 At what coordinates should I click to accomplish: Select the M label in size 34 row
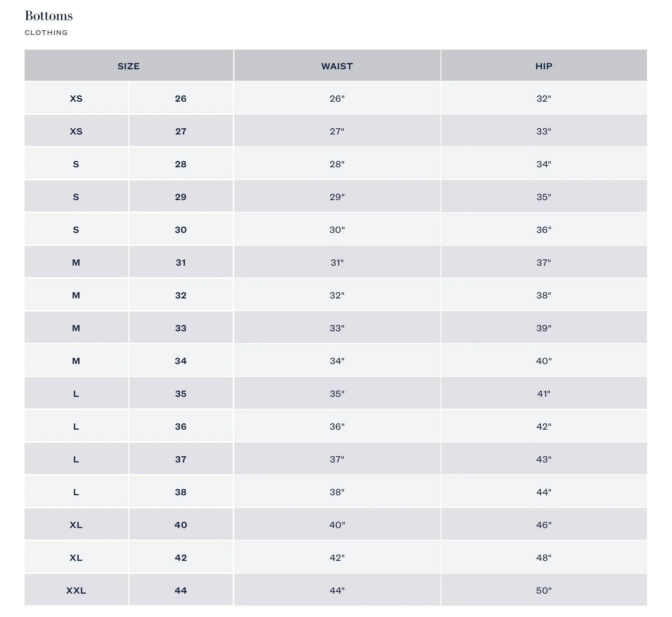(76, 360)
